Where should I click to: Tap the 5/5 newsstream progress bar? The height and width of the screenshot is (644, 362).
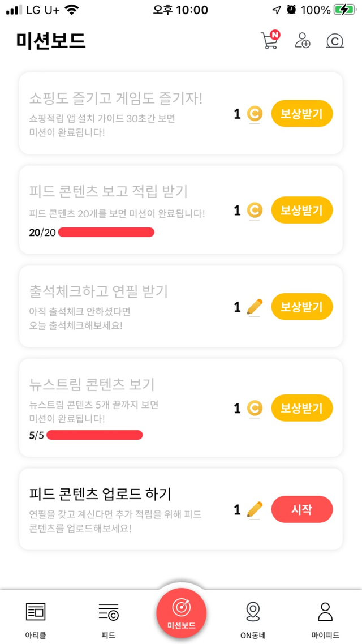click(x=95, y=435)
